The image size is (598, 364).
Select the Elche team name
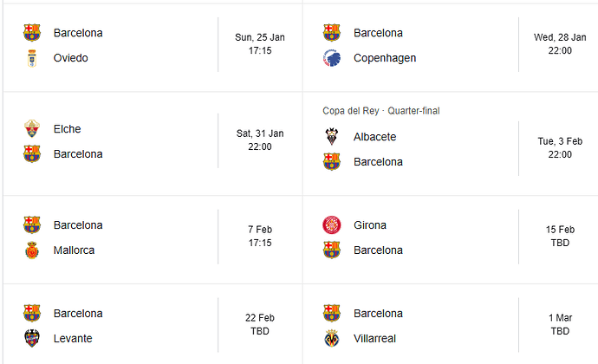(68, 129)
